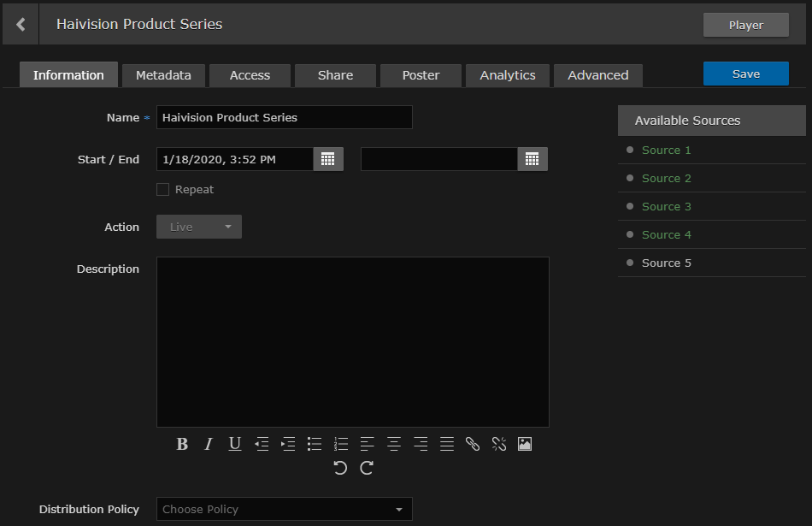812x526 pixels.
Task: Open the Action dropdown showing Live
Action: click(198, 227)
